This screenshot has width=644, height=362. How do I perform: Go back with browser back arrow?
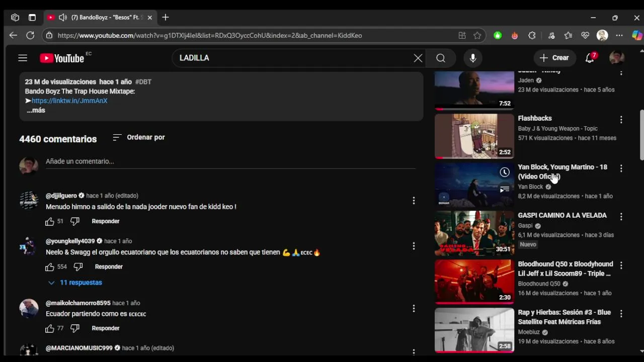point(13,35)
